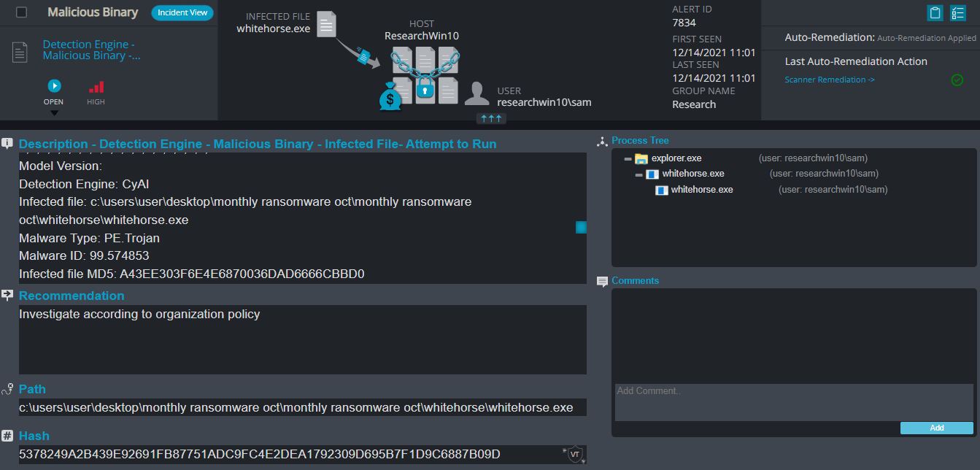Collapse the first whitehorse.exe tree node
Viewport: 980px width, 470px height.
(638, 174)
